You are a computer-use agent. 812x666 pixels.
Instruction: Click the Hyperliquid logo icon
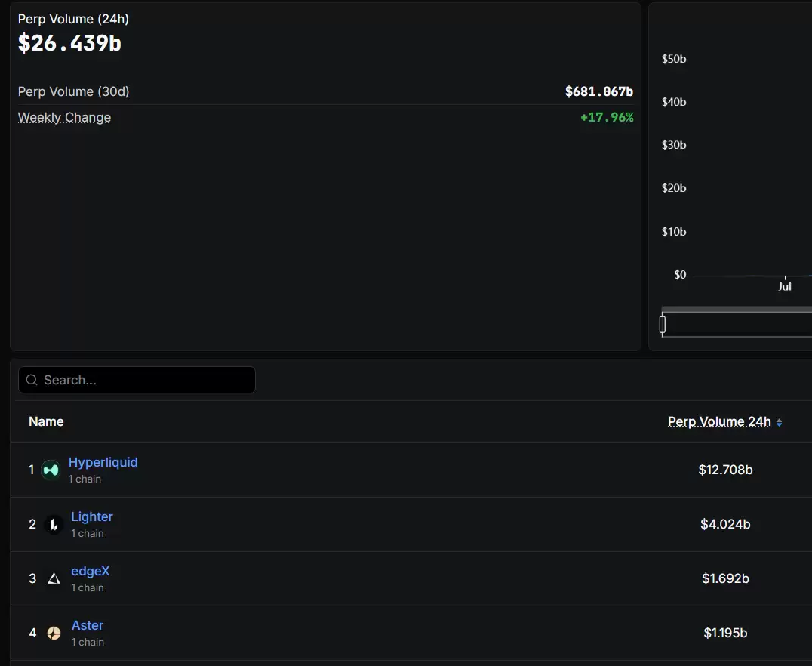(x=51, y=470)
